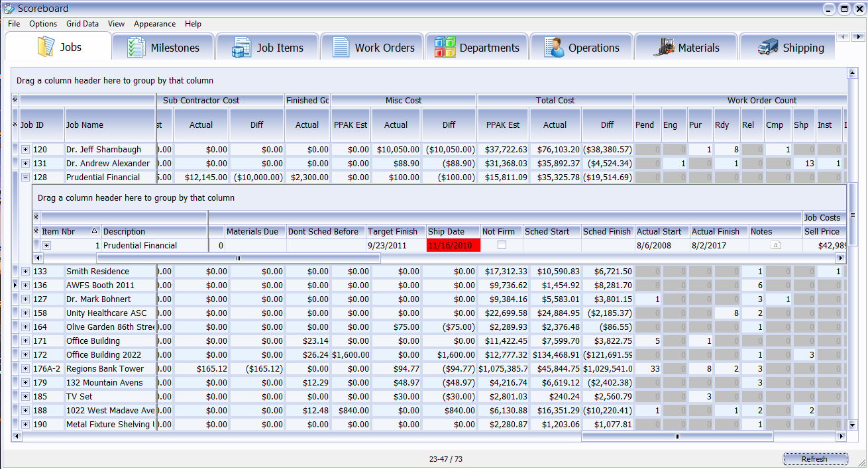Open the Notes icon for Prudential Financial item
This screenshot has width=868, height=469.
click(x=775, y=245)
